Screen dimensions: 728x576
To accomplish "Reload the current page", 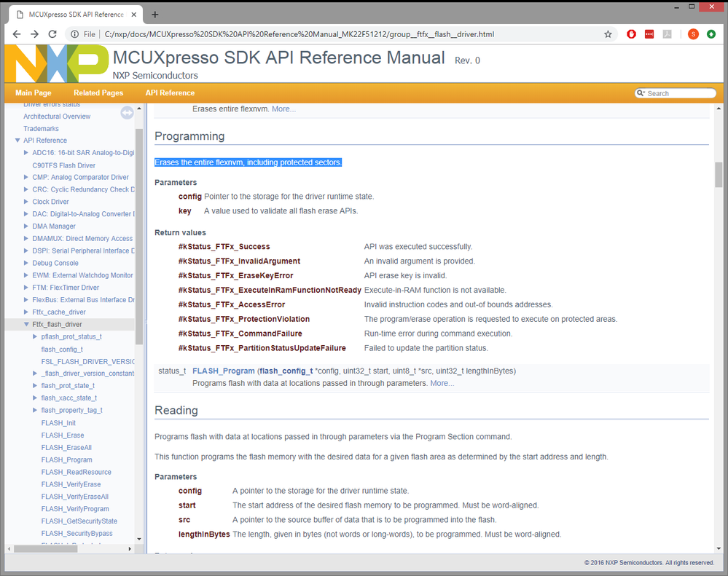I will [x=52, y=33].
